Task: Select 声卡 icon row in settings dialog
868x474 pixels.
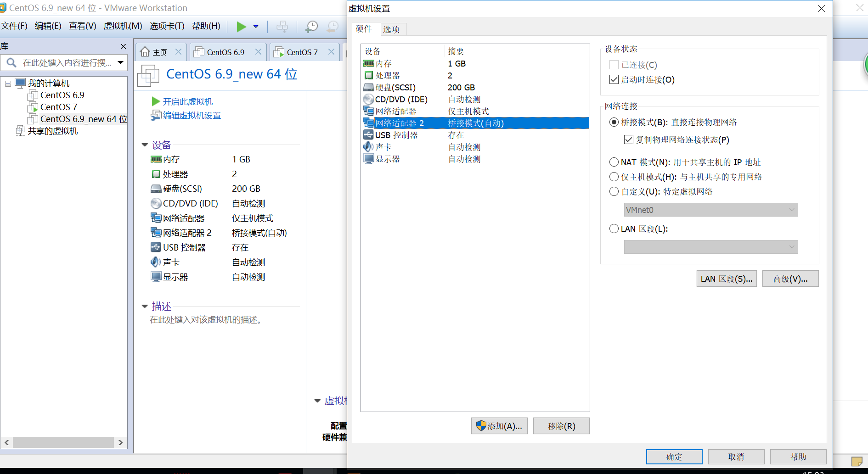Action: click(368, 147)
